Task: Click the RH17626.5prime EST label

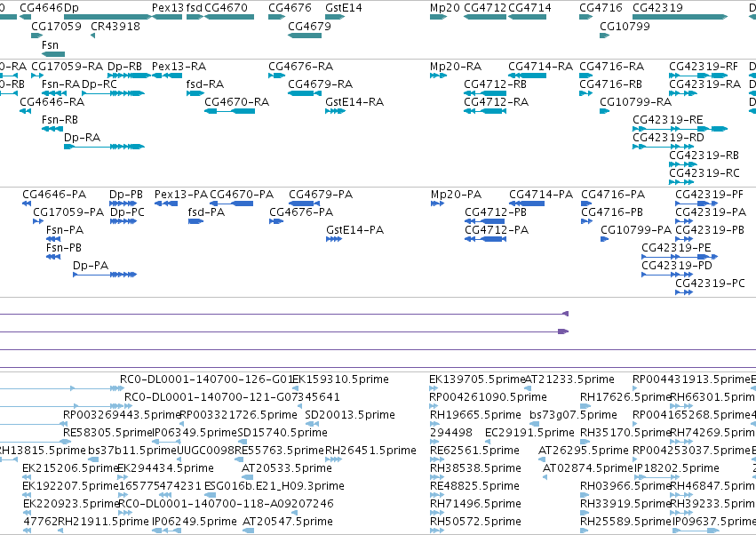Action: pos(625,397)
